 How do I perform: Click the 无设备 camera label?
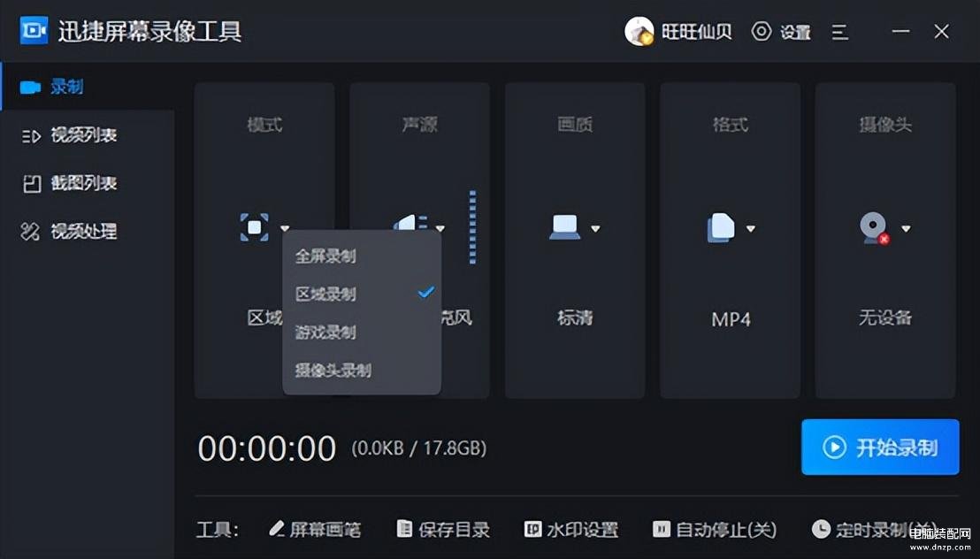point(885,318)
